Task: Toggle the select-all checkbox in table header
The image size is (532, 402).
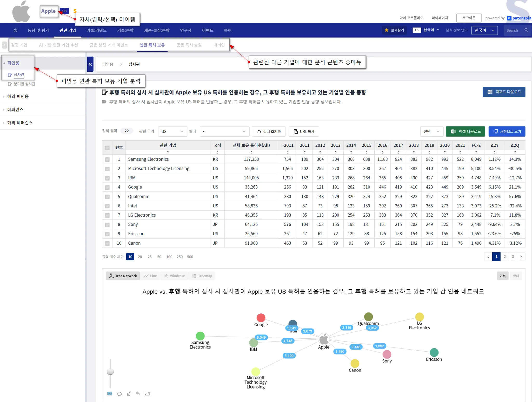Action: pos(107,148)
